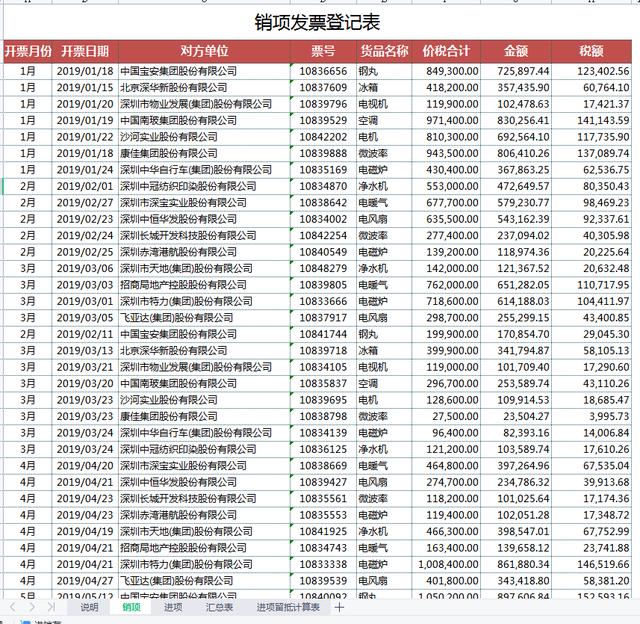Select the 税额 header cell

click(x=591, y=51)
